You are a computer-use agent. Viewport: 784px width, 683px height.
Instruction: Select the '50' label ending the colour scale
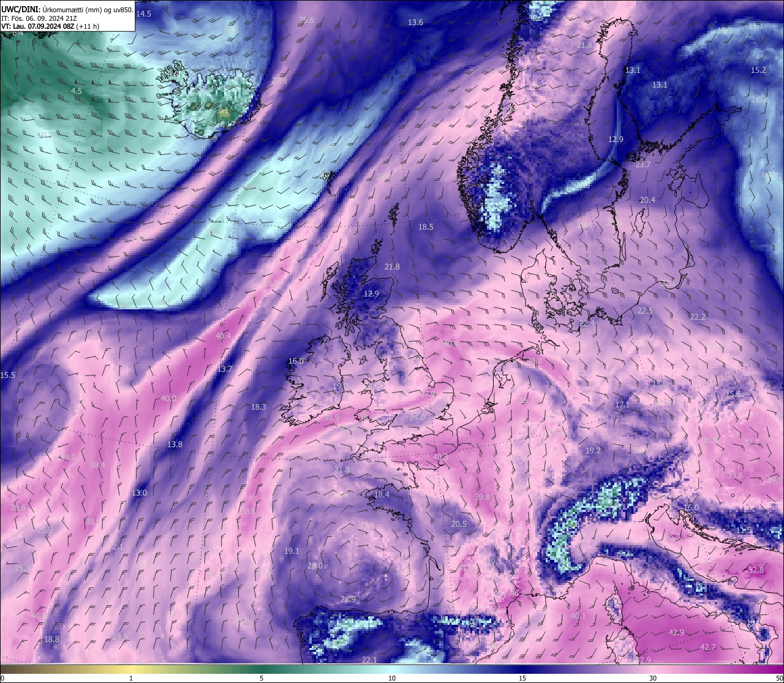tap(779, 678)
